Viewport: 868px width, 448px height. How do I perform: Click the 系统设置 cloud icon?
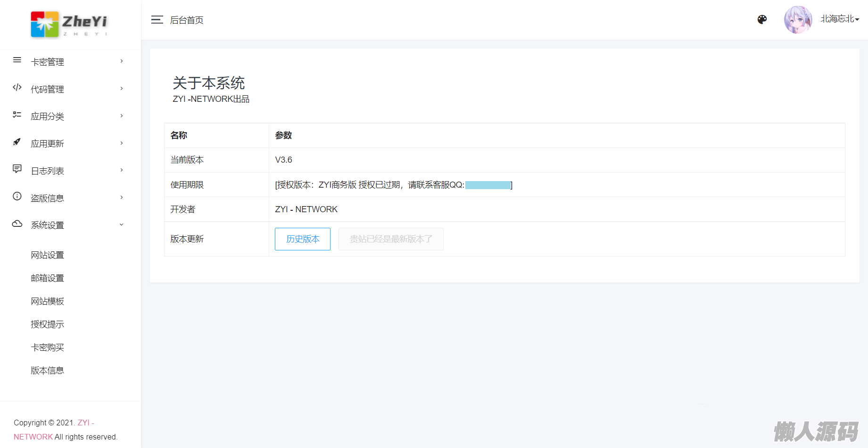(x=17, y=224)
